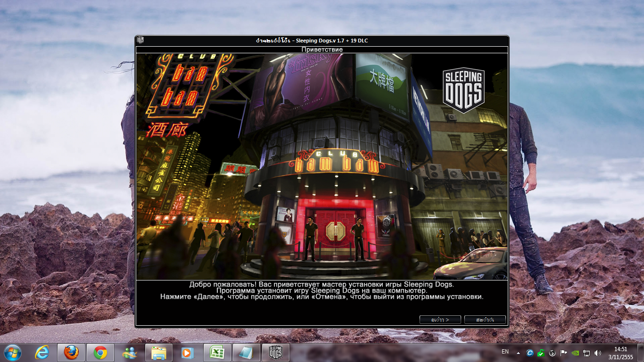Image resolution: width=644 pixels, height=362 pixels.
Task: Open the Windows Start menu
Action: coord(13,352)
